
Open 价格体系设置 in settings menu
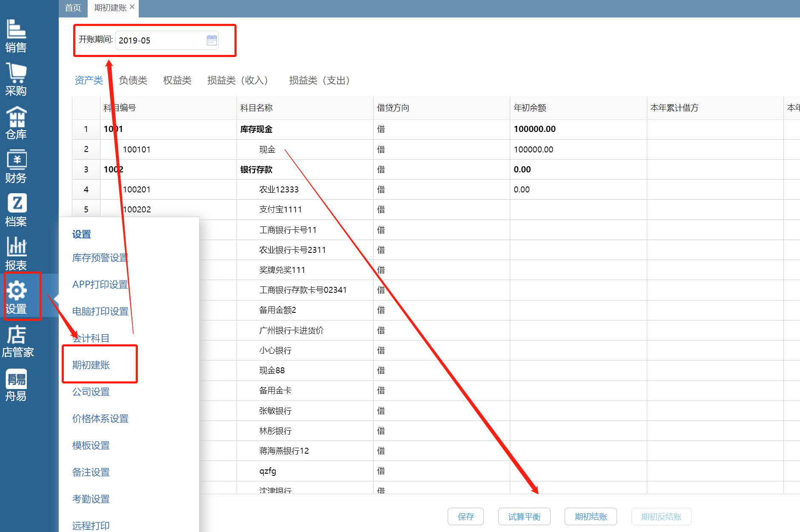pos(100,419)
